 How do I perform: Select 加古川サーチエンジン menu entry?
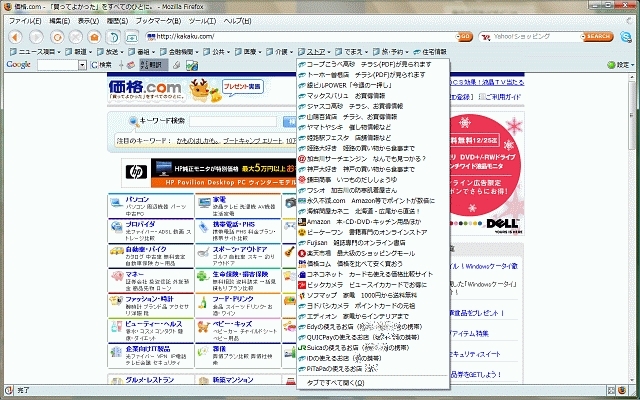373,158
